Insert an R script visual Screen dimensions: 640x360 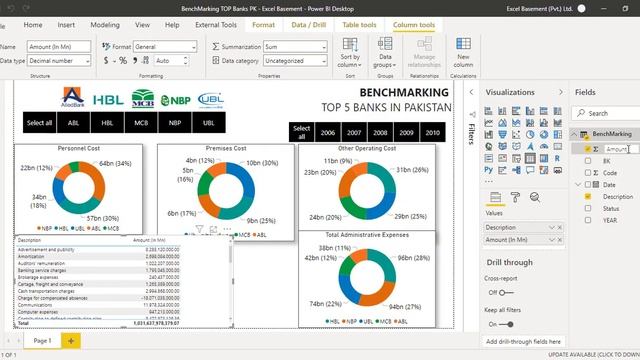point(558,158)
